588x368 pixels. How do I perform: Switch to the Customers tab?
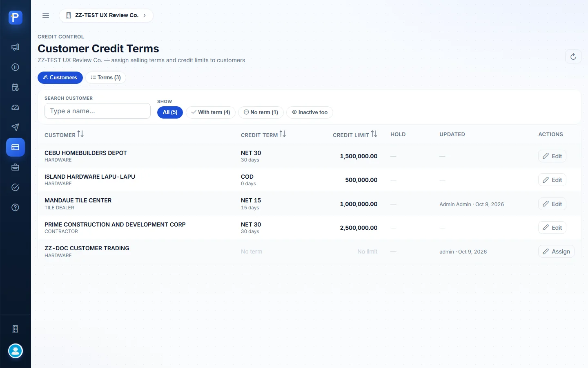pyautogui.click(x=60, y=78)
